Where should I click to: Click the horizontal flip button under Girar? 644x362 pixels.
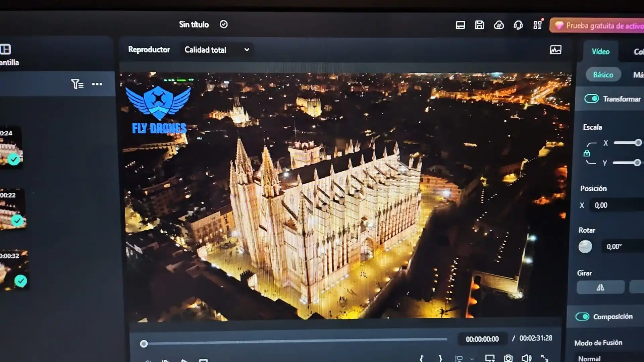pyautogui.click(x=600, y=287)
